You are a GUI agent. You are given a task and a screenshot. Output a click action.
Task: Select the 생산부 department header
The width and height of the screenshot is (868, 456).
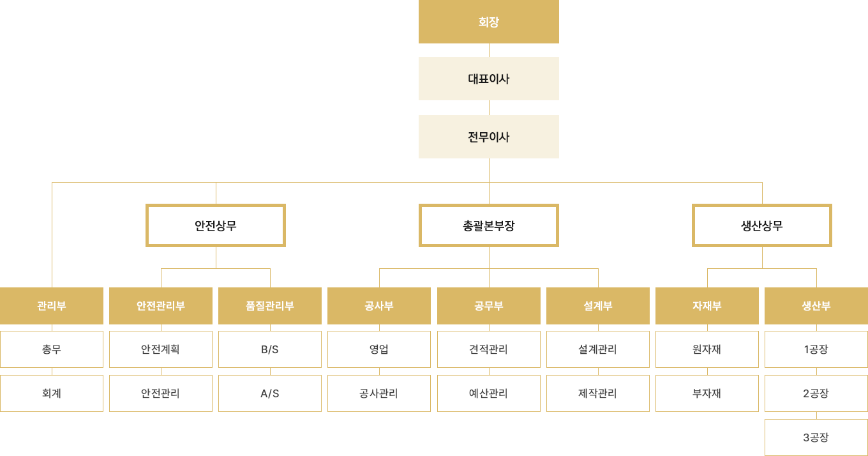click(x=816, y=306)
